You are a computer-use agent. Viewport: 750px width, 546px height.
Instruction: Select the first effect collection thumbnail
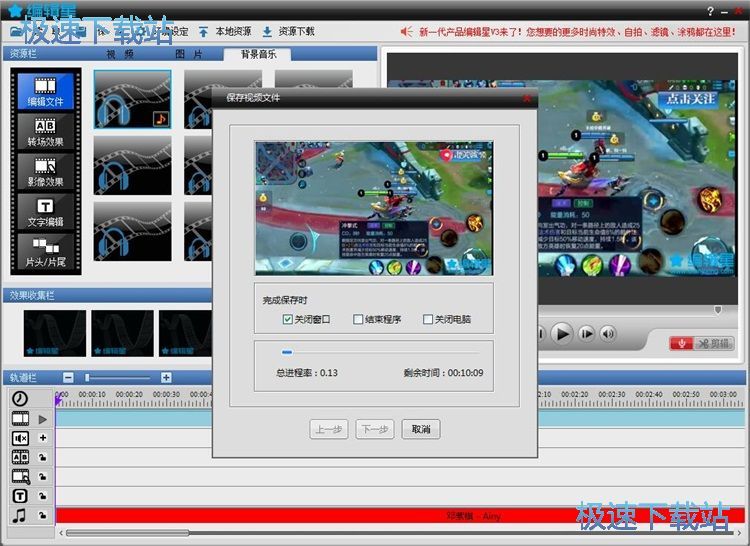(x=55, y=333)
